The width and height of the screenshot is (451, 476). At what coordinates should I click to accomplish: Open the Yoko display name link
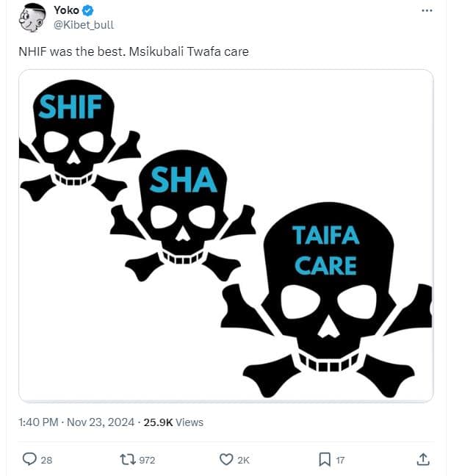pos(67,10)
